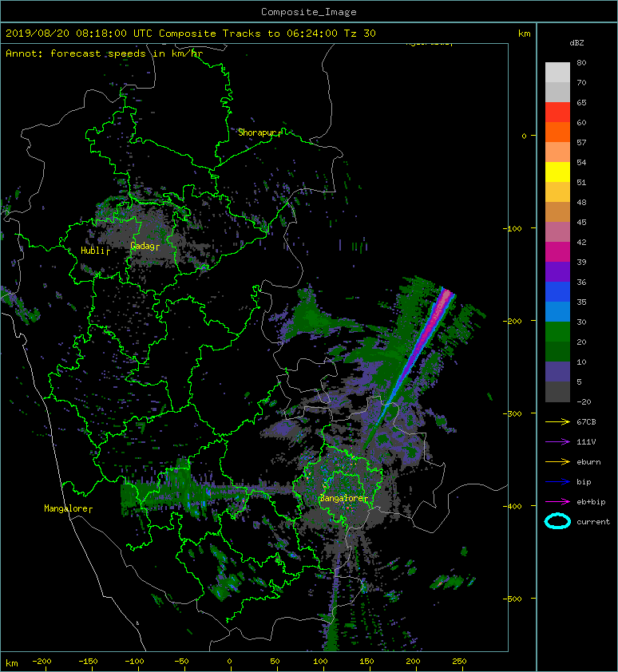
Task: Click the Gadag city label
Action: pyautogui.click(x=144, y=246)
